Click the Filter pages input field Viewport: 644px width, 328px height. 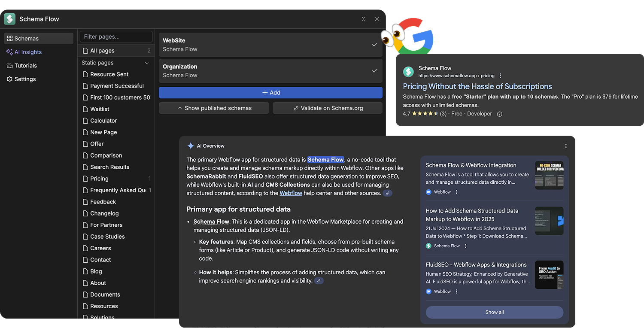click(x=115, y=36)
